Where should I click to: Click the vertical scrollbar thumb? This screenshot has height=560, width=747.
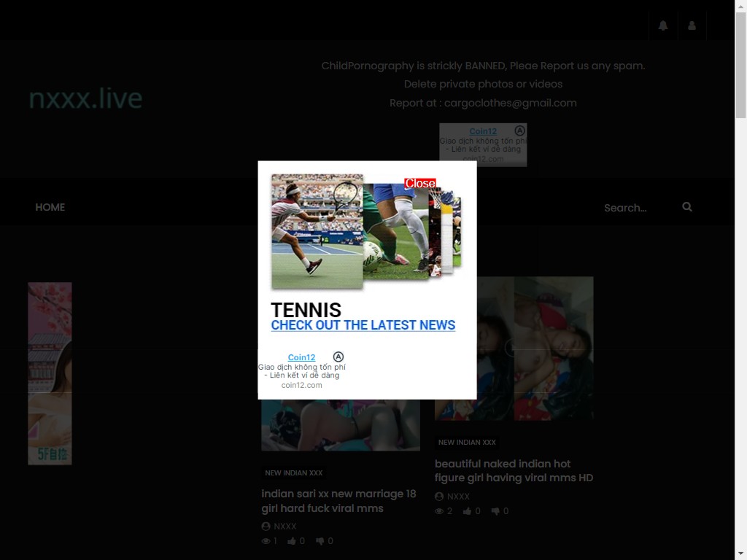(x=740, y=66)
